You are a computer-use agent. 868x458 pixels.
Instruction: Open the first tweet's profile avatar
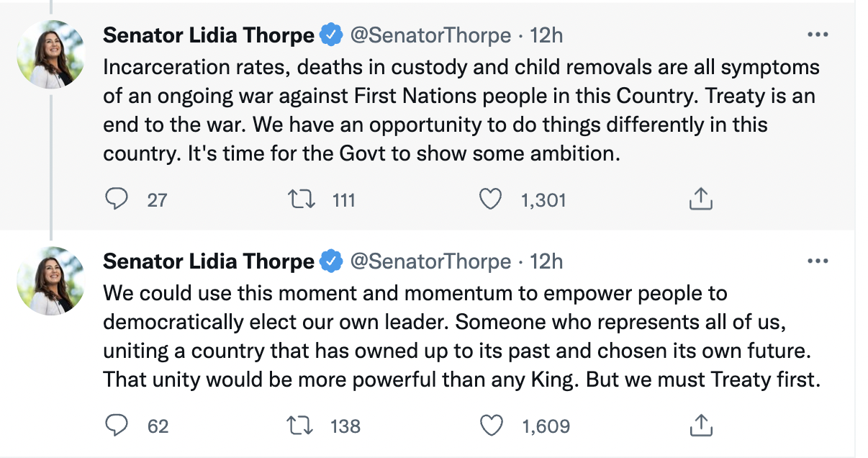click(x=51, y=55)
